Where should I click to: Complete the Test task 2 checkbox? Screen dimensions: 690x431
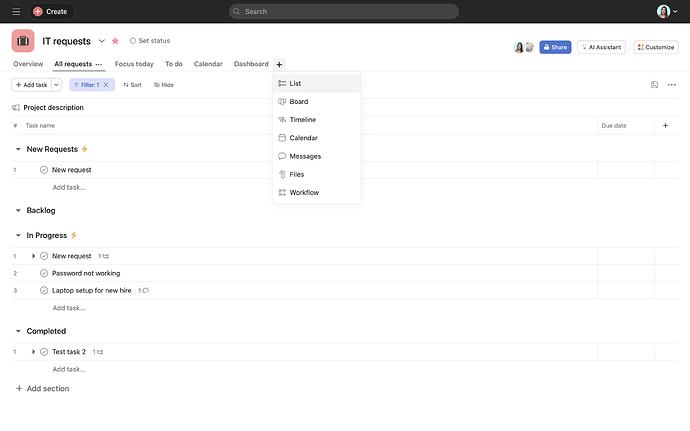(x=44, y=352)
